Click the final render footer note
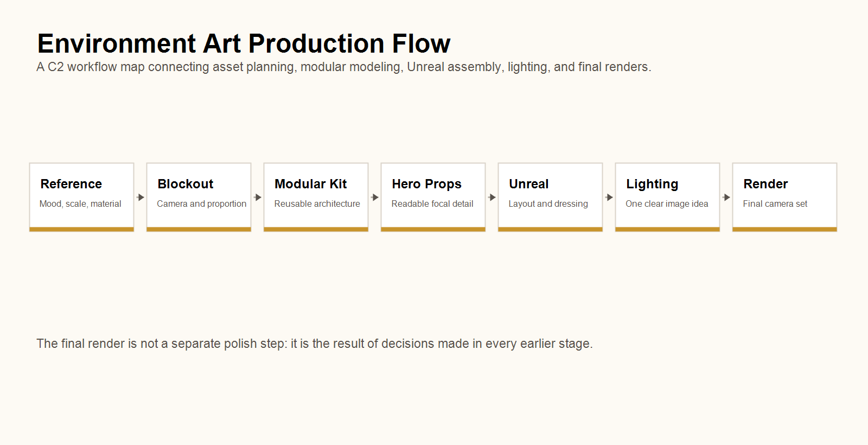 point(315,344)
